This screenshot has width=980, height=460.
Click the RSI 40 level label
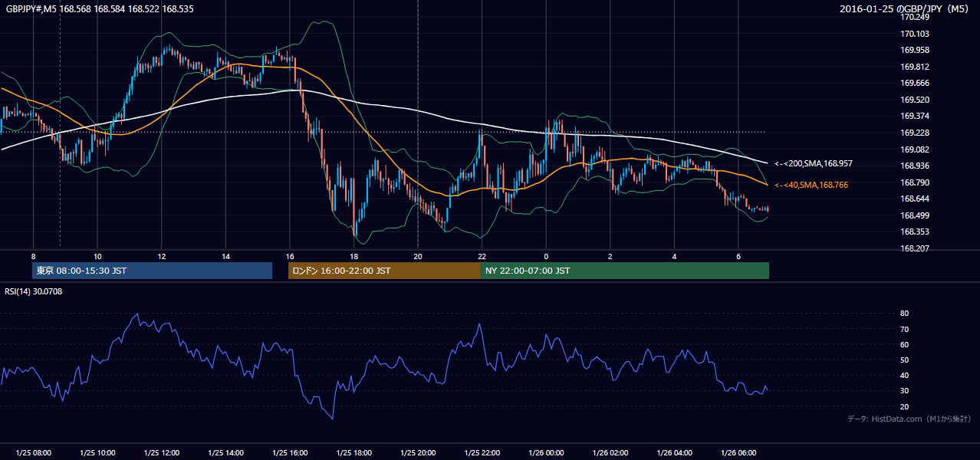(x=905, y=375)
